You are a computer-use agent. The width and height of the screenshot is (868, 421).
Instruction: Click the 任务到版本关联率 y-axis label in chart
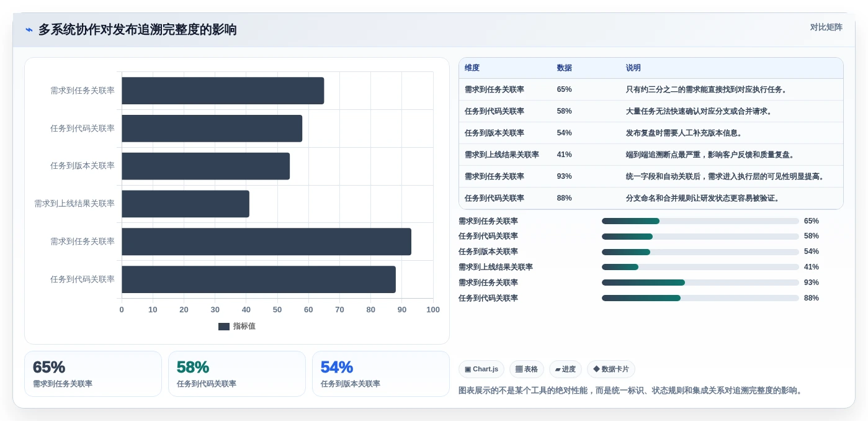coord(83,166)
